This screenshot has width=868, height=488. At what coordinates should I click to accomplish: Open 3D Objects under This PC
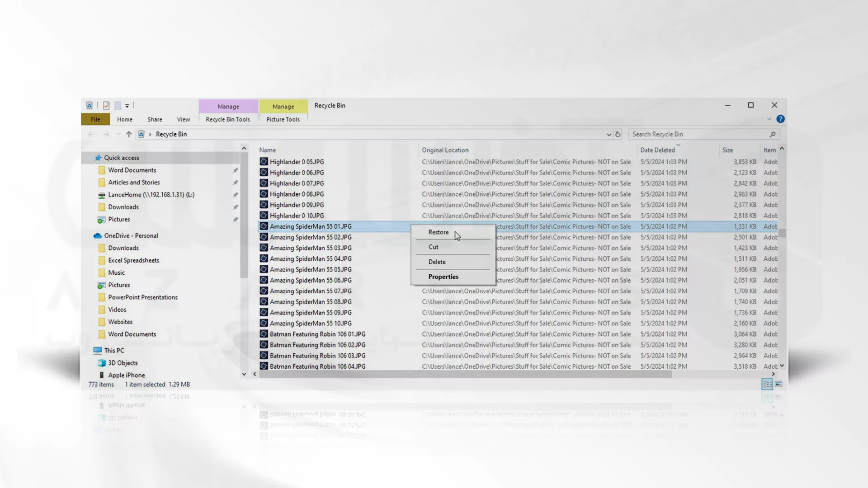pyautogui.click(x=123, y=363)
